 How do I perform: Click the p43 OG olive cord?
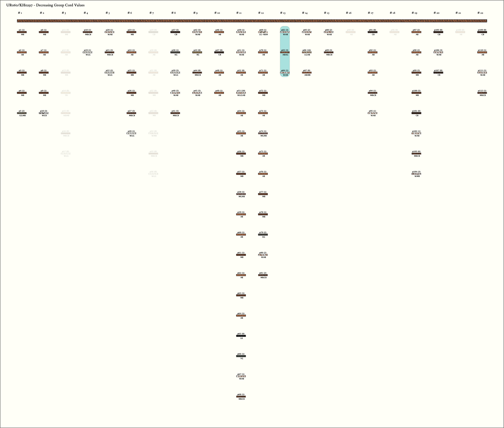pos(197,52)
